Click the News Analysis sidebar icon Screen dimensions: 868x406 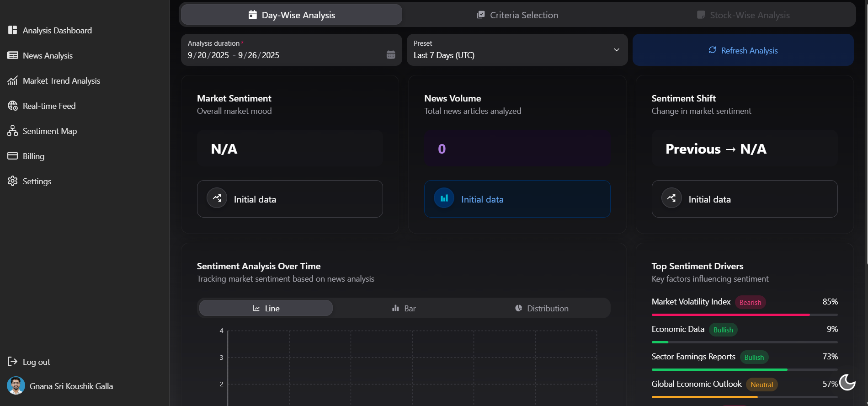[x=12, y=55]
